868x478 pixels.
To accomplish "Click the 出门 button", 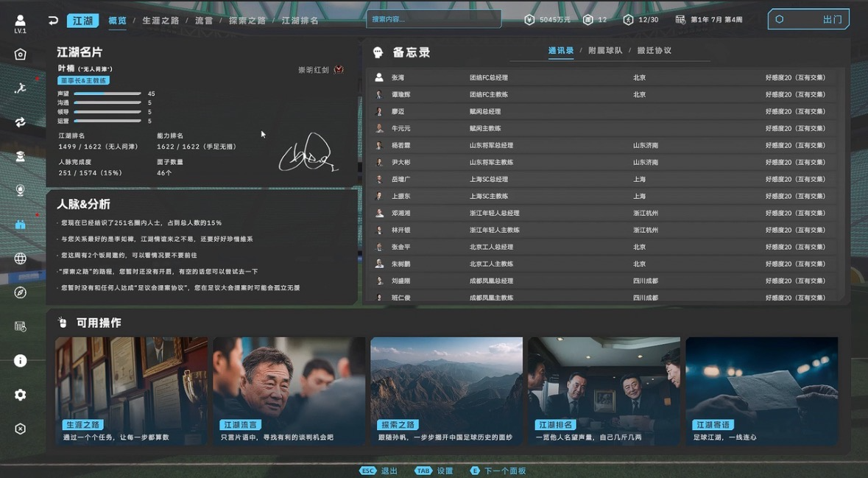I will [x=808, y=19].
